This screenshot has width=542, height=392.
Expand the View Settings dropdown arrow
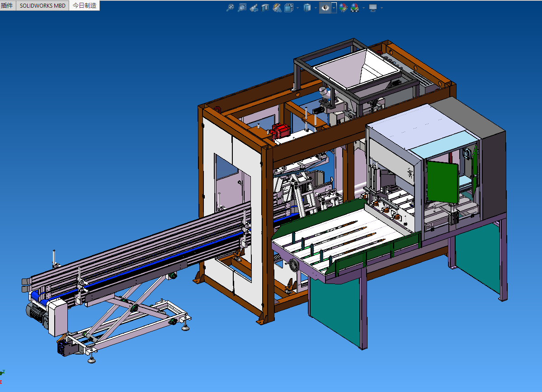click(x=382, y=8)
